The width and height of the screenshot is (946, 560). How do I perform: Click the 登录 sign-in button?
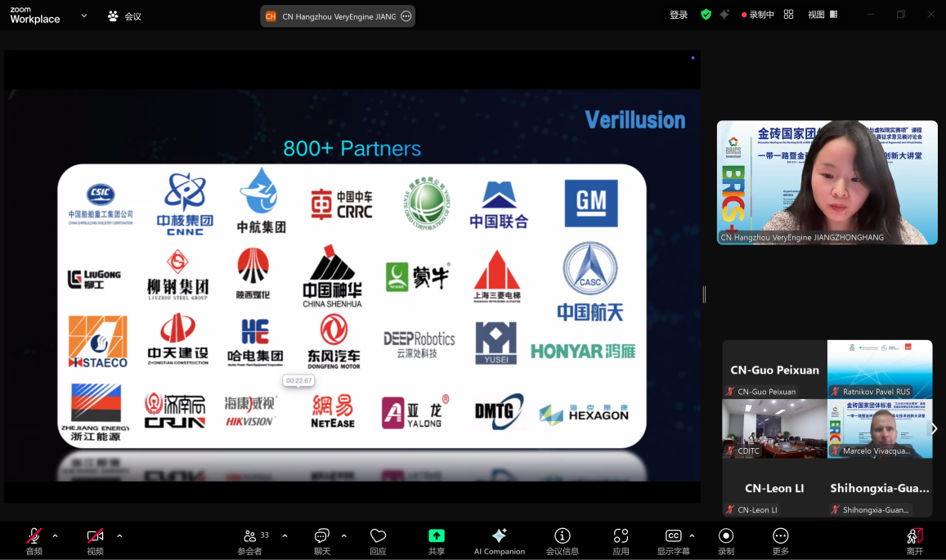click(679, 15)
